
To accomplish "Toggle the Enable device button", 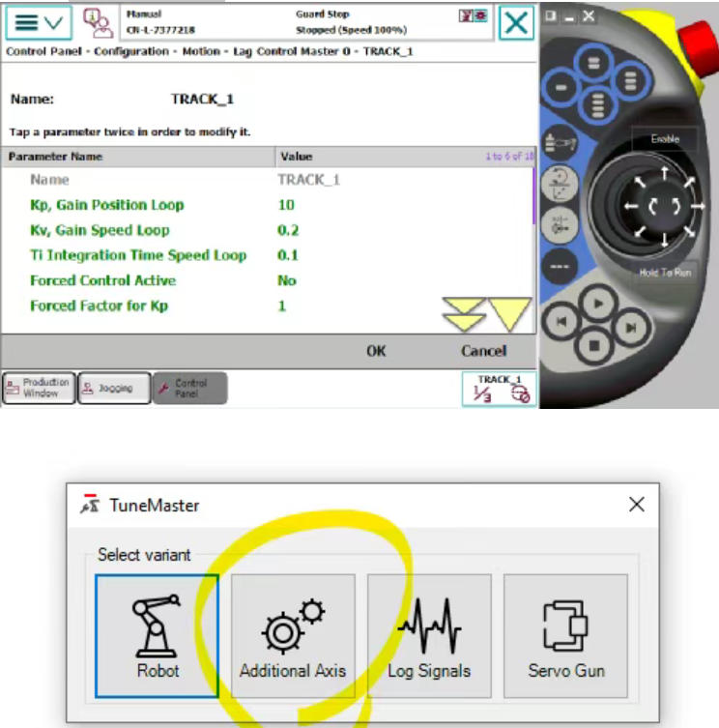I will (664, 139).
